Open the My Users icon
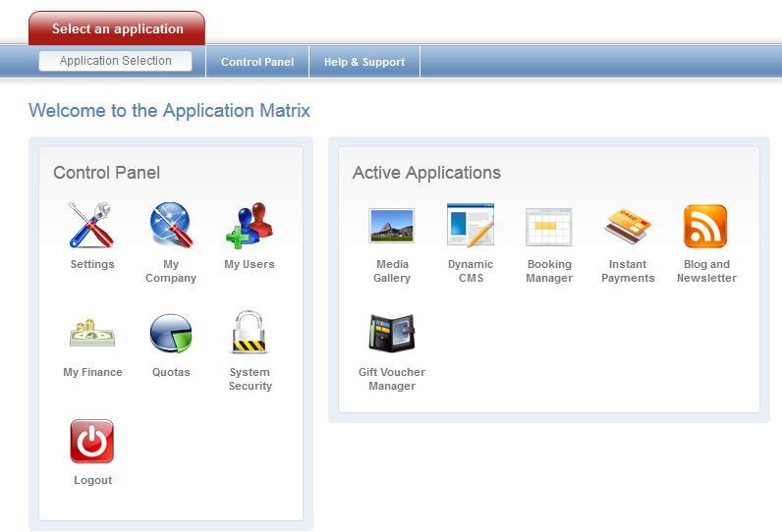 (250, 226)
